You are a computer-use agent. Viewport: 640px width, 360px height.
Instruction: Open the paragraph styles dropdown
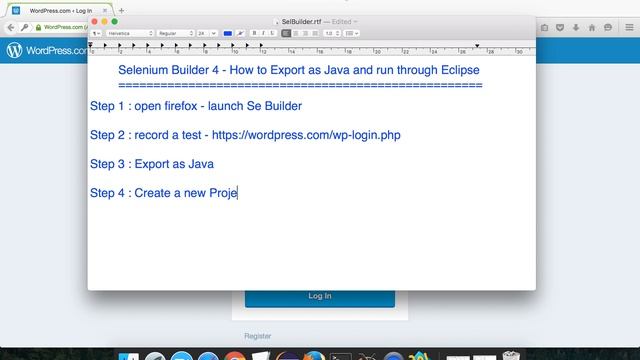pyautogui.click(x=96, y=33)
